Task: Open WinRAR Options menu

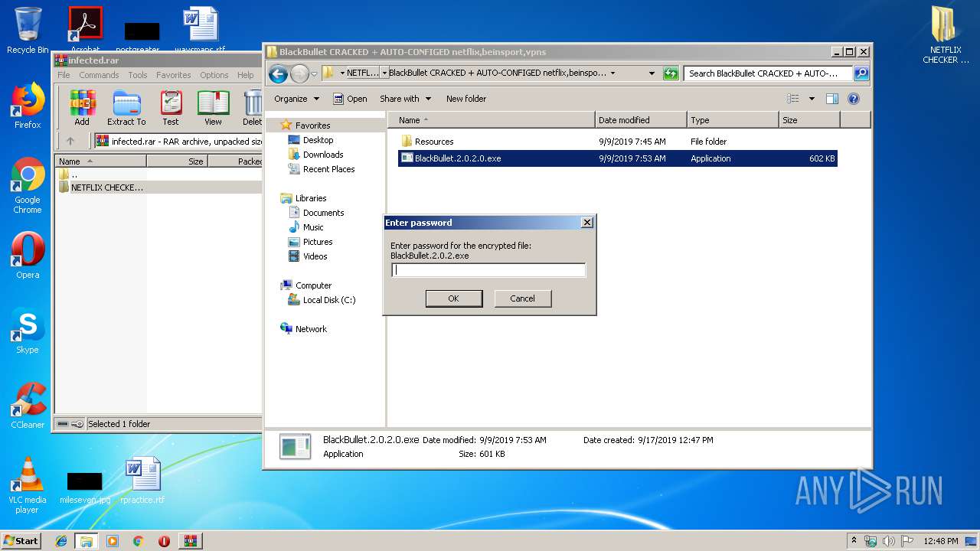Action: click(x=214, y=75)
